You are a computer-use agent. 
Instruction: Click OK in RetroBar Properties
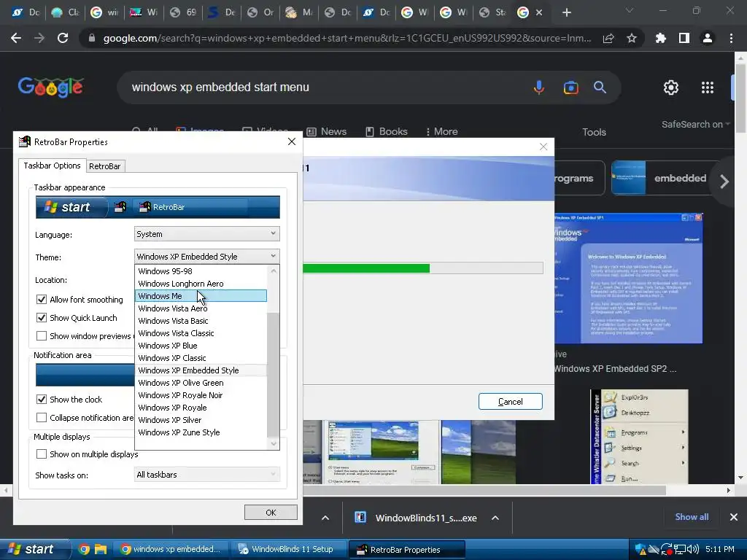click(271, 513)
